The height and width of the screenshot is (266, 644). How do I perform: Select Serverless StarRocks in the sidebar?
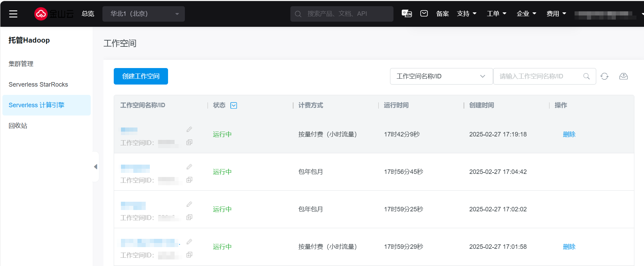point(38,85)
